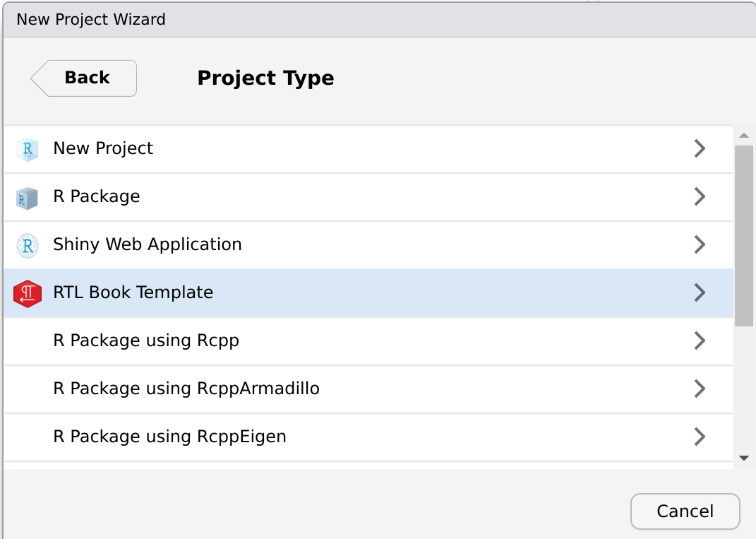Click chevron beside RTL Book Template

(700, 292)
